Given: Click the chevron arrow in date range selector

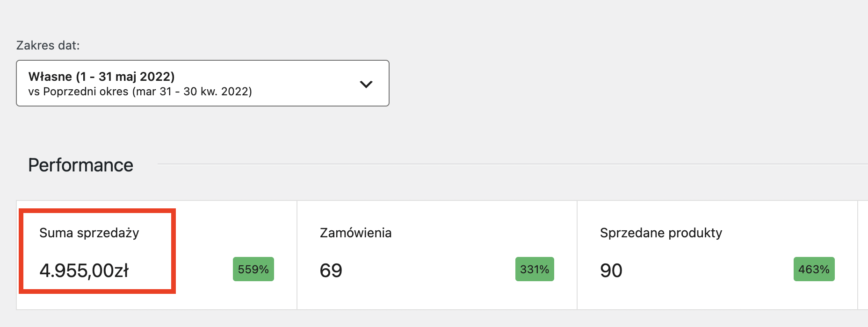Looking at the screenshot, I should (366, 84).
